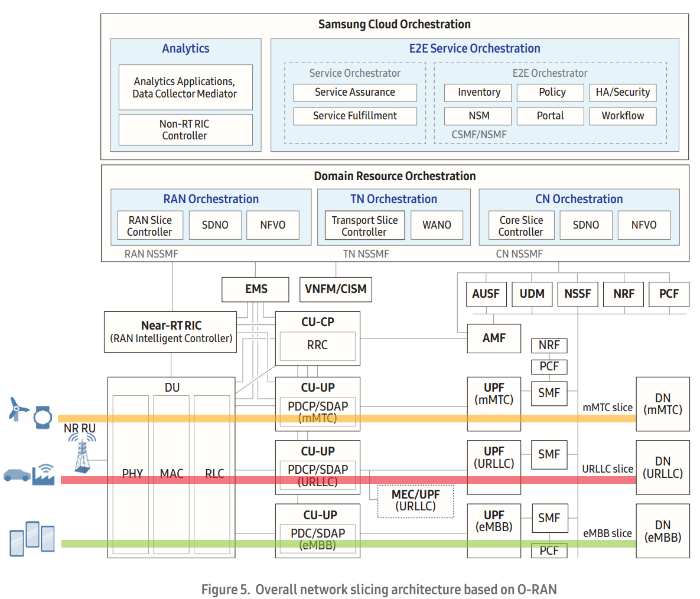Viewport: 700px width, 599px height.
Task: Click the NSM box
Action: pos(478,116)
